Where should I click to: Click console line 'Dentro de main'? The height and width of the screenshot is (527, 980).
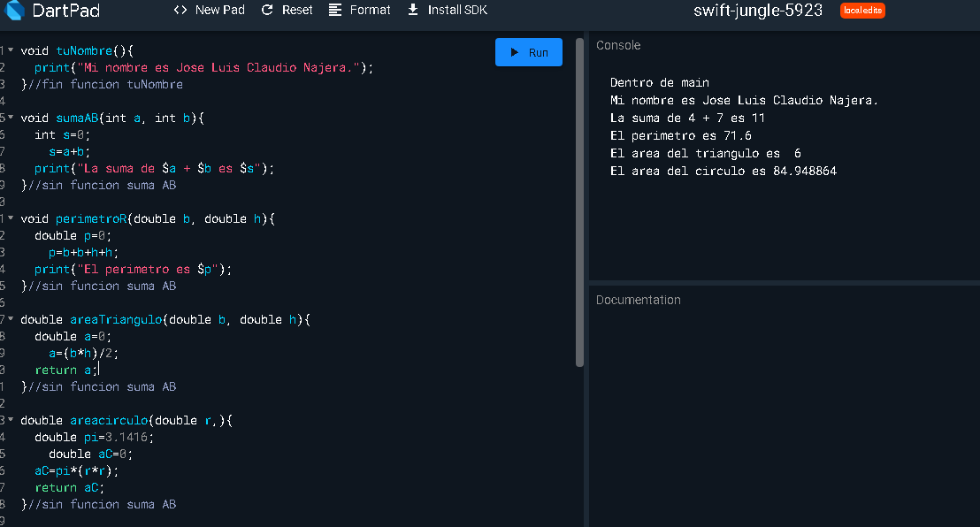[659, 82]
